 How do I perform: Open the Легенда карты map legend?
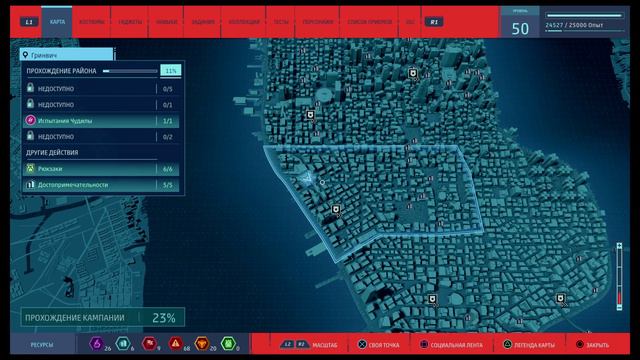click(x=529, y=345)
